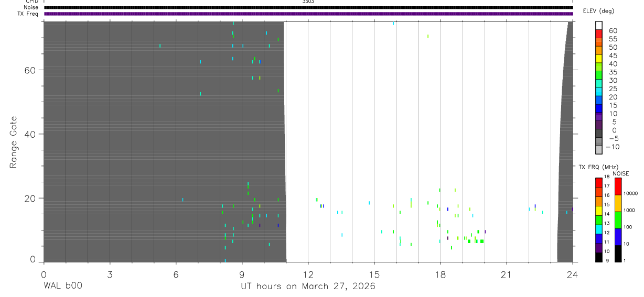The height and width of the screenshot is (297, 644).
Task: Click the 'TX Freq' row label
Action: [28, 14]
